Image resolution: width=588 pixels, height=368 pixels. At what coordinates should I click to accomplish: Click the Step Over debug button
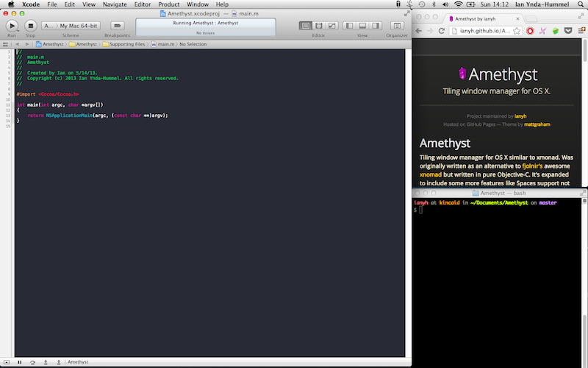pos(32,362)
